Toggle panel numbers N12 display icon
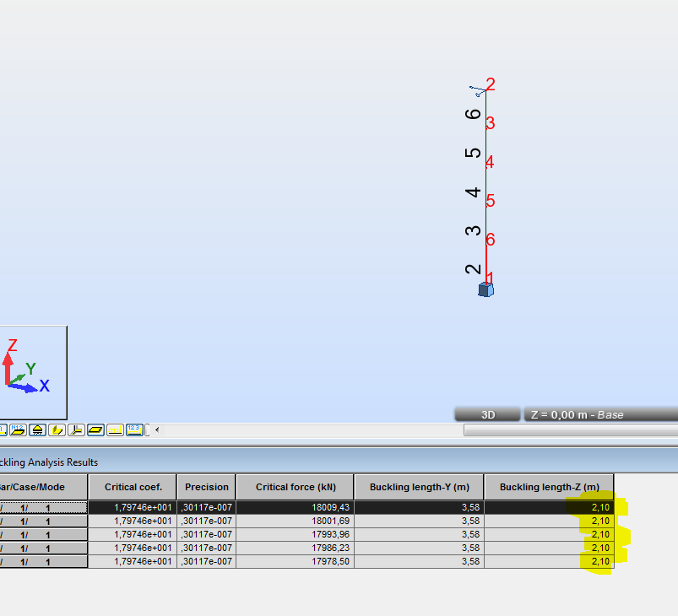 pos(18,430)
